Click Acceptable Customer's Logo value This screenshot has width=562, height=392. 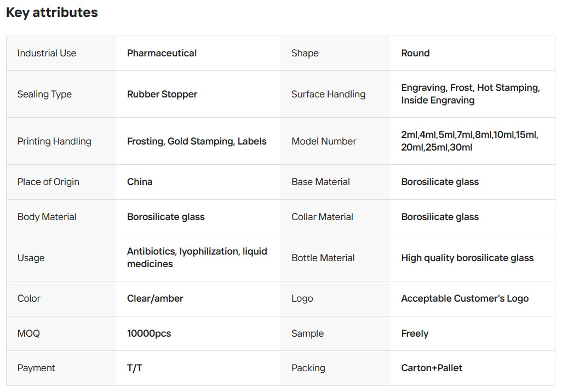[464, 298]
